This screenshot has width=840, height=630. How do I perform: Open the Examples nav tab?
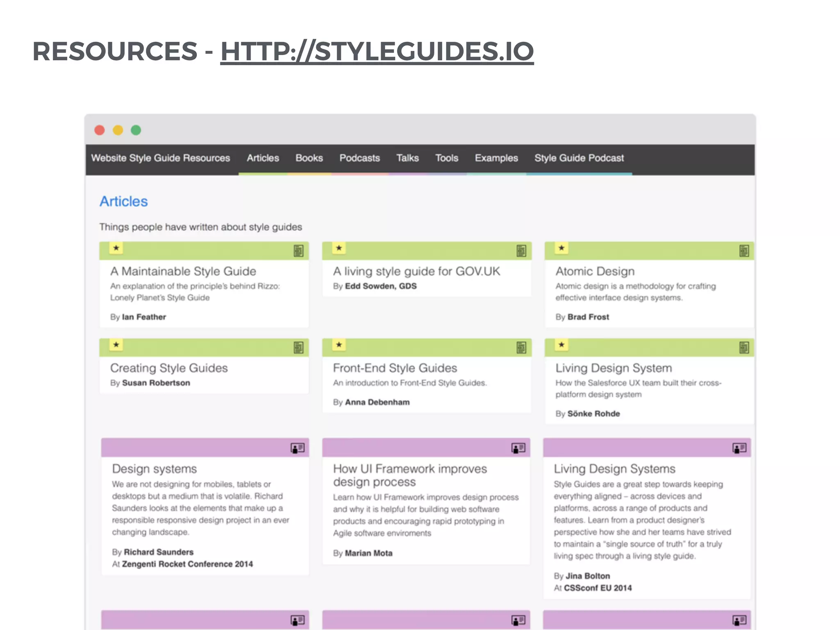(x=496, y=158)
